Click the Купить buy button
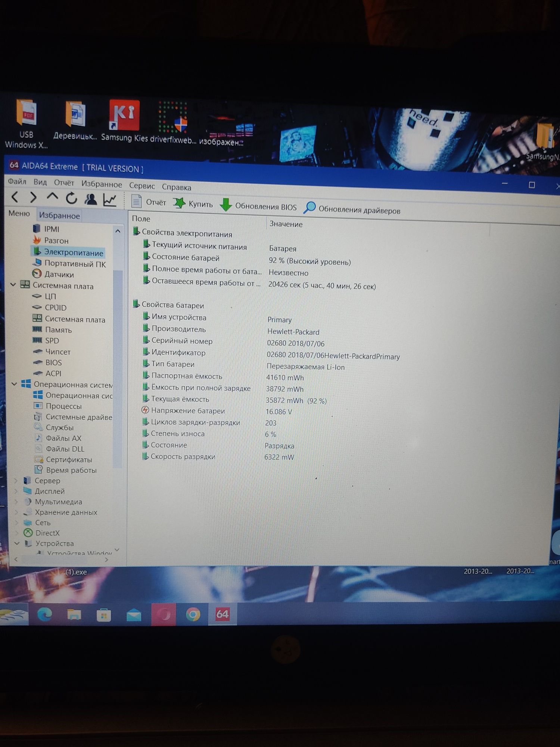Viewport: 560px width, 747px height. point(193,204)
